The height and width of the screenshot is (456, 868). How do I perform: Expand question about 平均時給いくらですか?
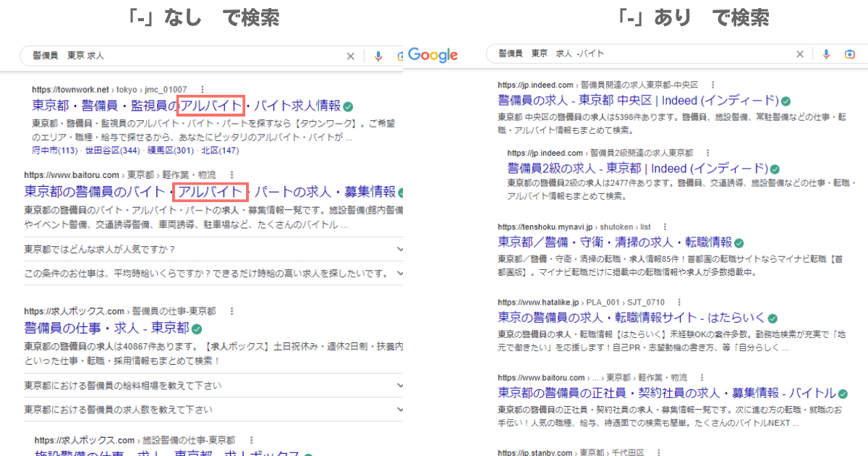coord(213,274)
